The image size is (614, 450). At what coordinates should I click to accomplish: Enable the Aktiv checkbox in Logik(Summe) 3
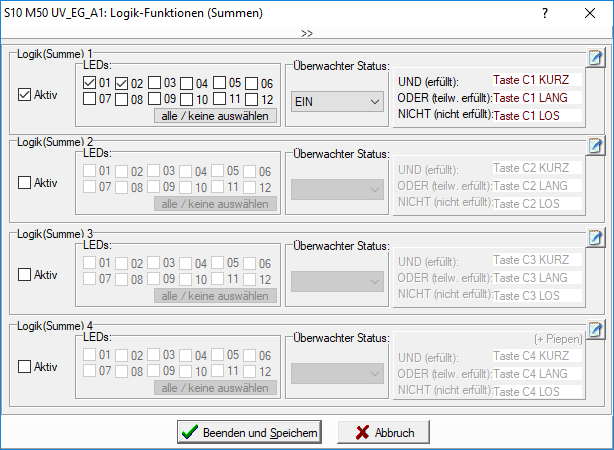(25, 275)
